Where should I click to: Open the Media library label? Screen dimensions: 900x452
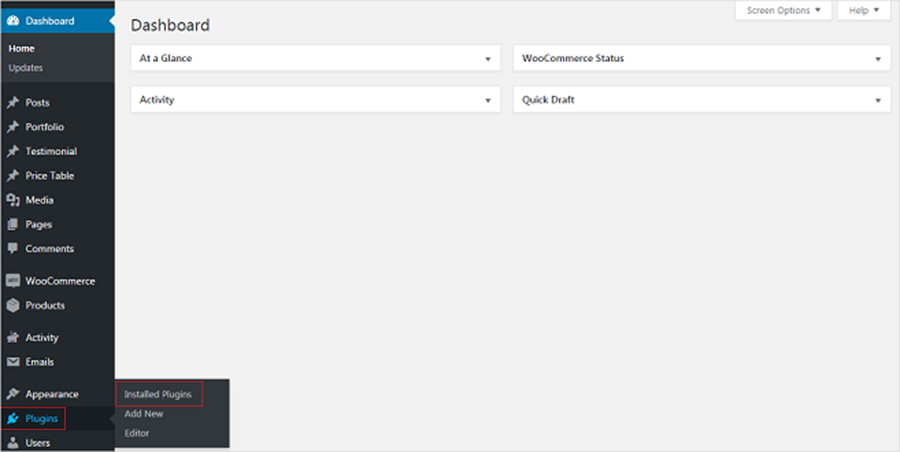click(x=40, y=200)
